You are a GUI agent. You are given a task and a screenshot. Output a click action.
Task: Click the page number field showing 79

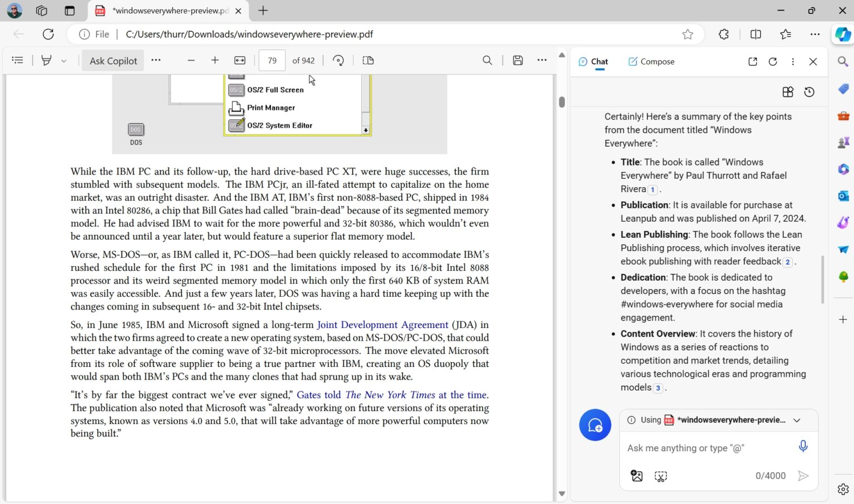point(272,61)
